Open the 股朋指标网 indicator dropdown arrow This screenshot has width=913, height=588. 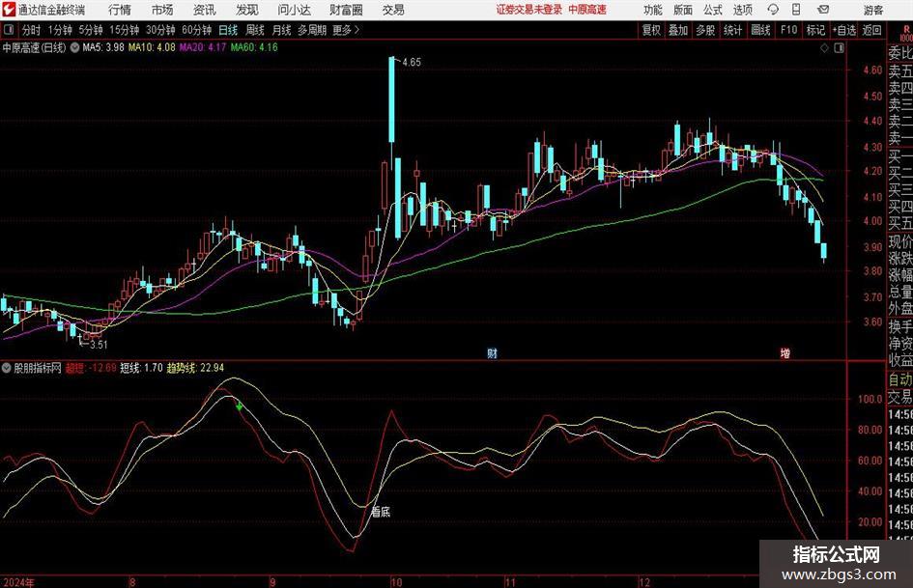click(x=7, y=367)
